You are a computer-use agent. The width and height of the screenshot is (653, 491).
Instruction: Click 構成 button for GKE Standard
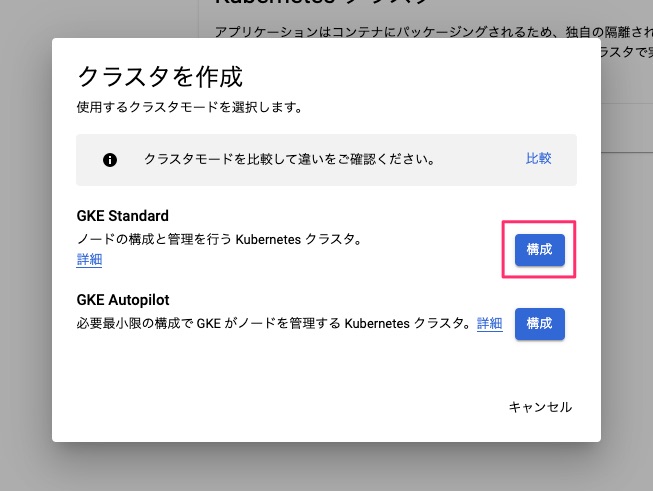point(540,249)
